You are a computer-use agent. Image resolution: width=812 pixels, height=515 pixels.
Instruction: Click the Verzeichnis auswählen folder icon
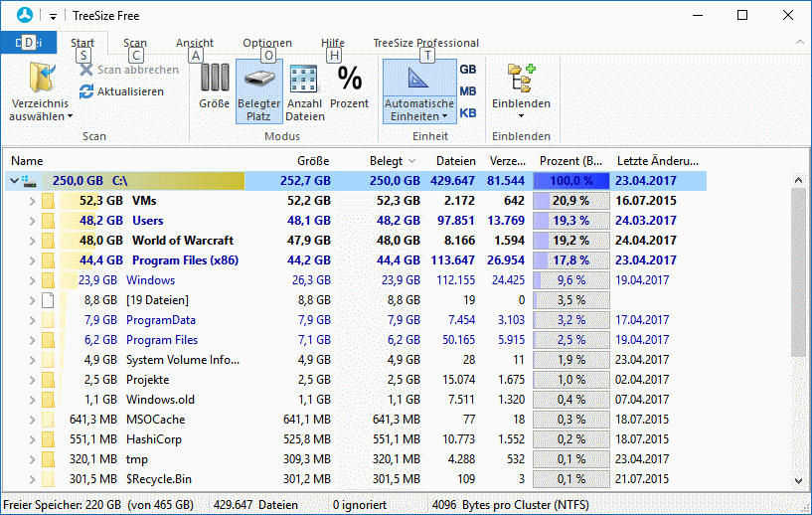pyautogui.click(x=42, y=79)
